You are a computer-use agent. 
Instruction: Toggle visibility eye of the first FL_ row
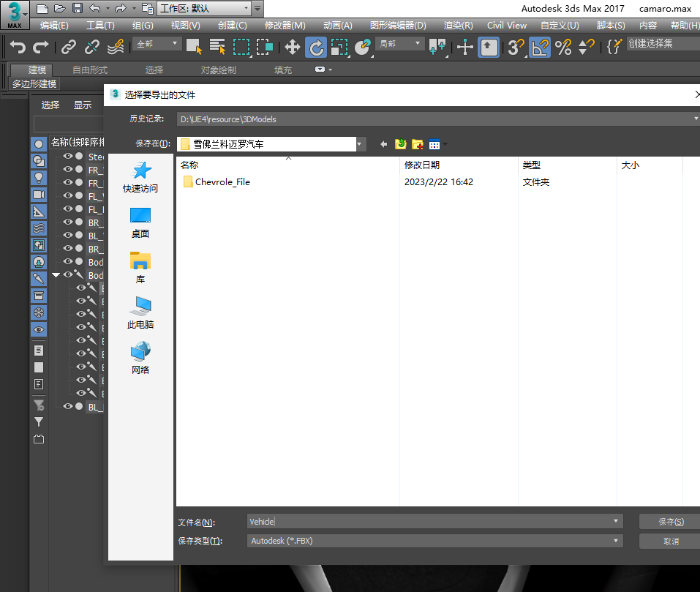(68, 195)
